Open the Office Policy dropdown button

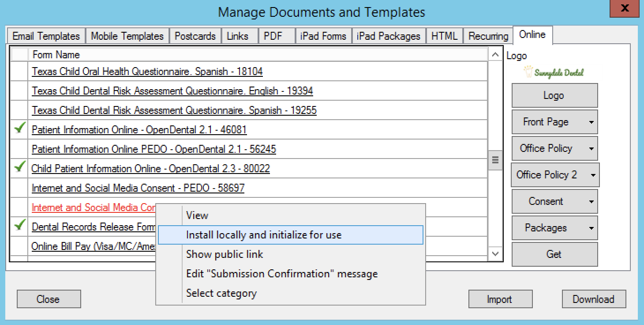tap(554, 148)
